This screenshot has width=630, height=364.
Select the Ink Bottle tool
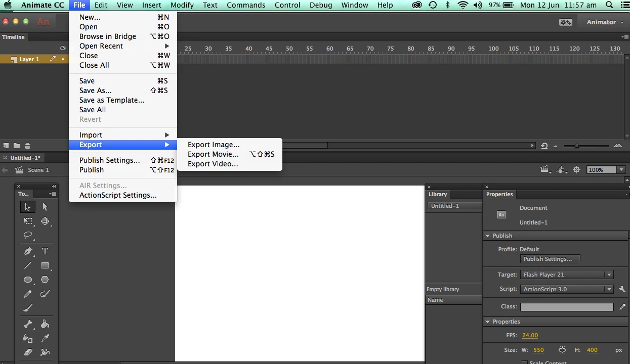point(28,339)
